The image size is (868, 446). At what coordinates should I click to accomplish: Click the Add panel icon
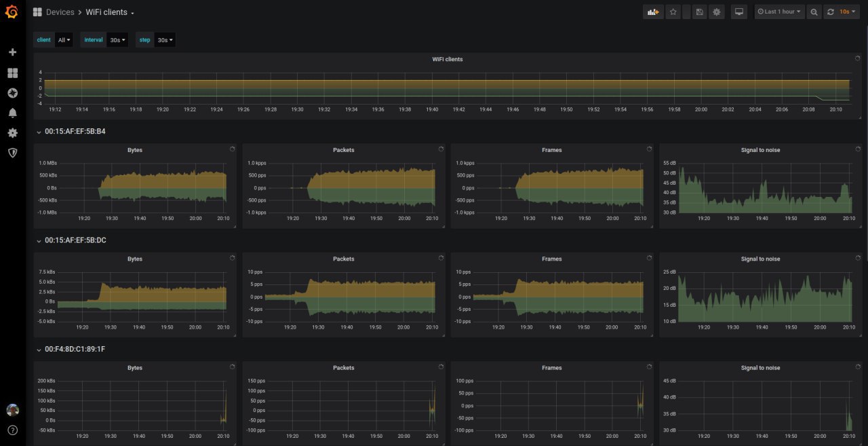tap(653, 12)
